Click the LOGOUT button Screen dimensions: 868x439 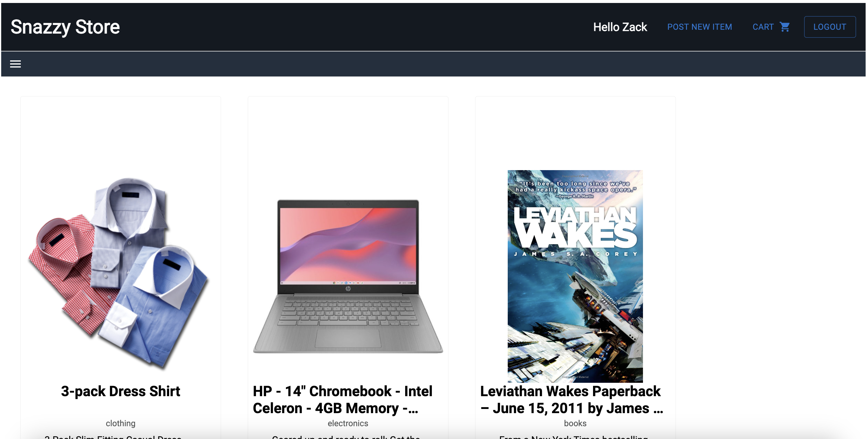click(830, 27)
